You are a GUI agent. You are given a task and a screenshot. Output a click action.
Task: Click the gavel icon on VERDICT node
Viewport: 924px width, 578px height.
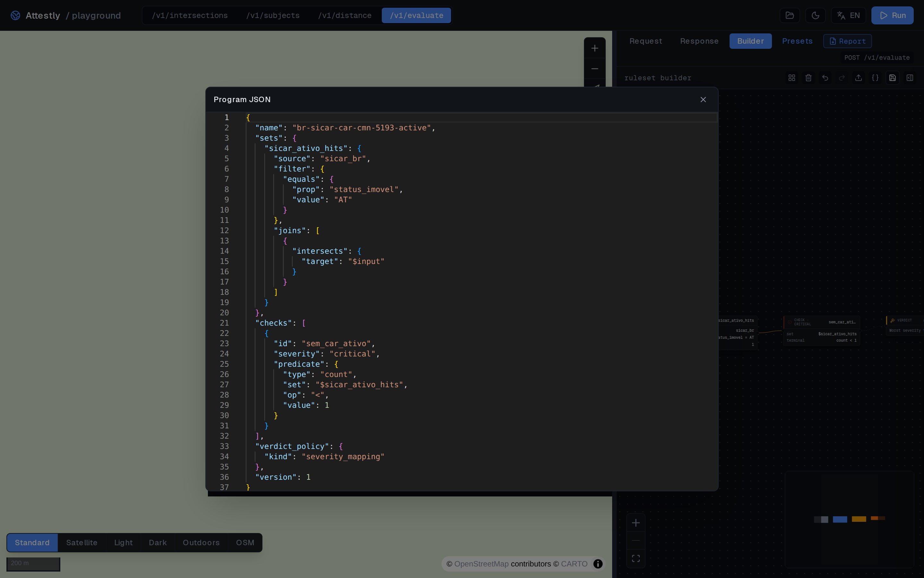[x=892, y=320]
